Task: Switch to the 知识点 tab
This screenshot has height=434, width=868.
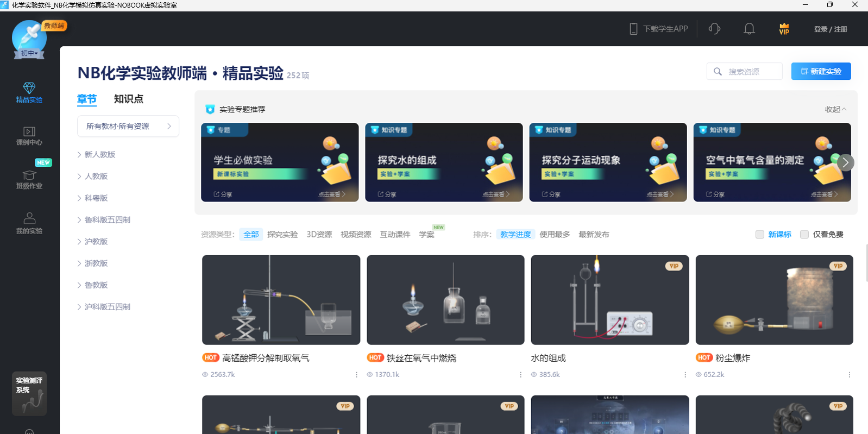Action: tap(129, 99)
